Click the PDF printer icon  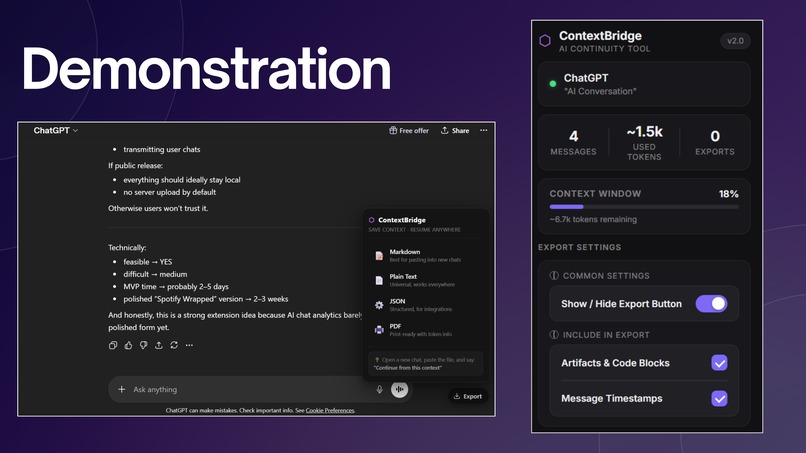coord(379,330)
